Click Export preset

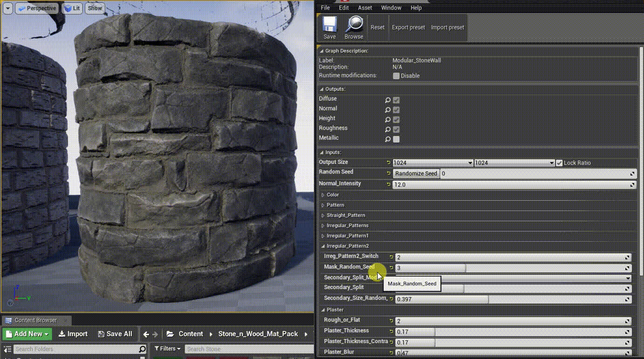(408, 27)
